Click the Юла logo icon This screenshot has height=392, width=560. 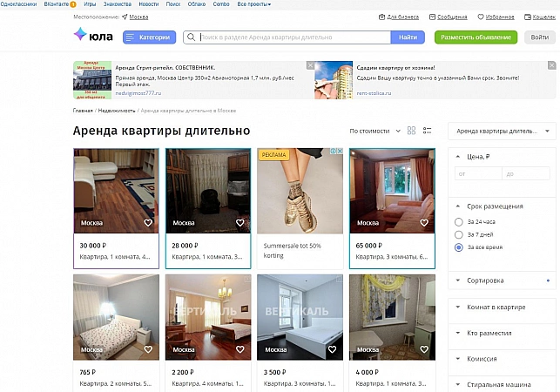point(80,34)
